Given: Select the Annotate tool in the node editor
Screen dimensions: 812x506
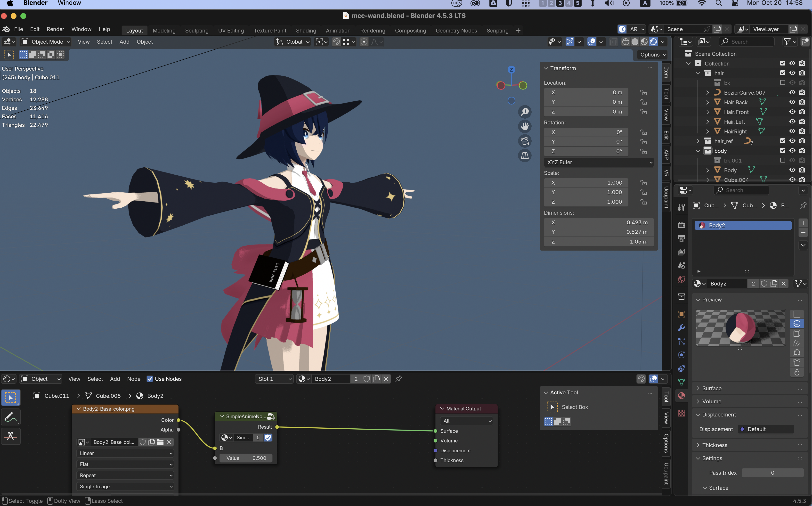Looking at the screenshot, I should 11,417.
